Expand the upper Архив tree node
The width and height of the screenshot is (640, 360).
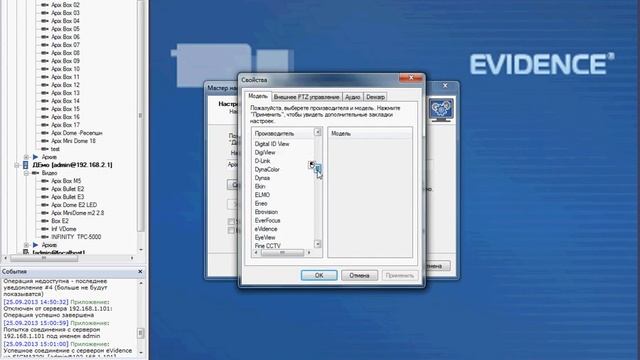coord(26,157)
